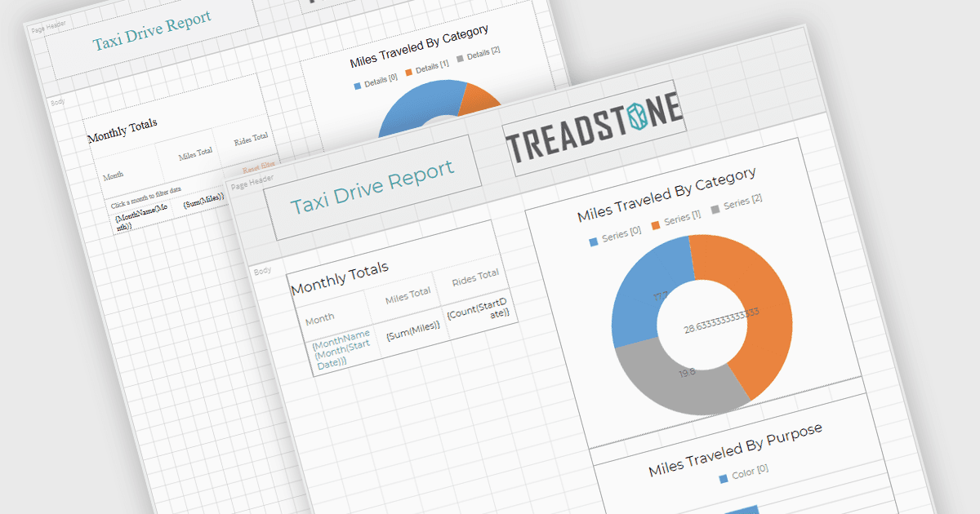Click the 'Click a month to filter data' text

coord(146,197)
